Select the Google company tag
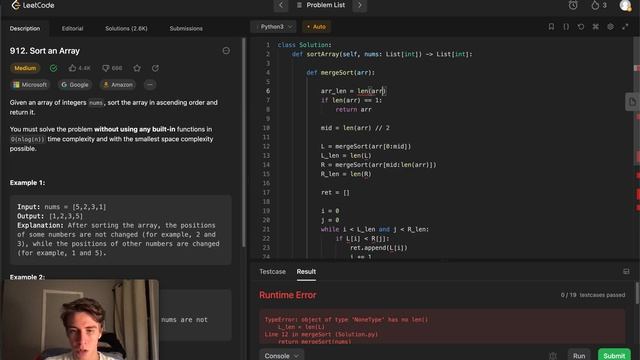The width and height of the screenshot is (640, 360). (x=75, y=85)
